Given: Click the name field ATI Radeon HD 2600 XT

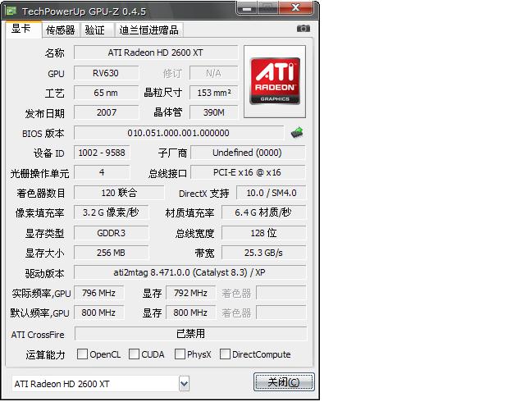Looking at the screenshot, I should [x=156, y=52].
